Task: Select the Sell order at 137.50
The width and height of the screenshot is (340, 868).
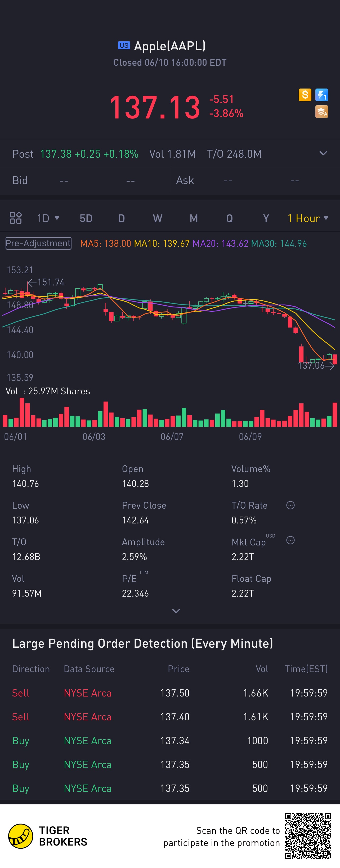Action: point(170,693)
